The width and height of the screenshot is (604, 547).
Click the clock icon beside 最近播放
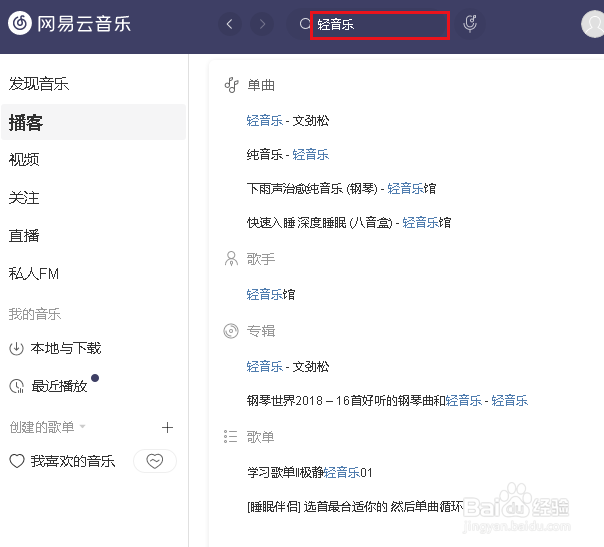point(17,386)
